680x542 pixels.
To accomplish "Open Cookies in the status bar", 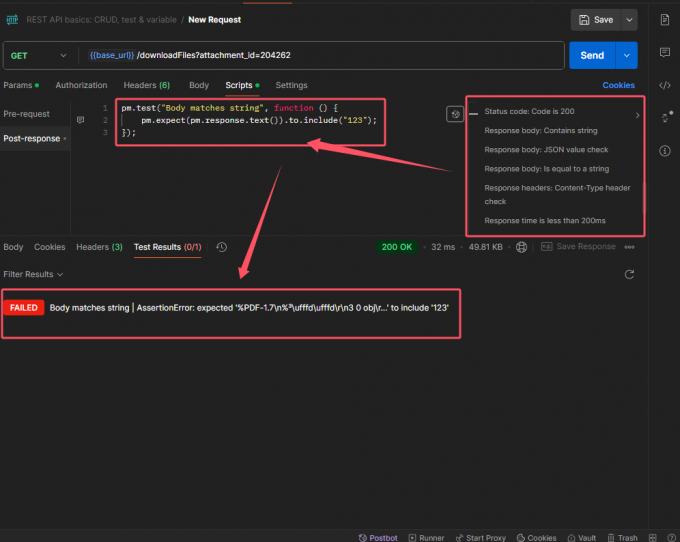I will [536, 538].
